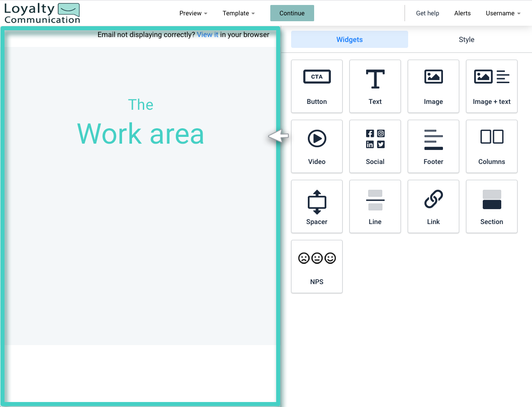Viewport: 532px width, 407px height.
Task: Expand the Template dropdown
Action: point(239,13)
